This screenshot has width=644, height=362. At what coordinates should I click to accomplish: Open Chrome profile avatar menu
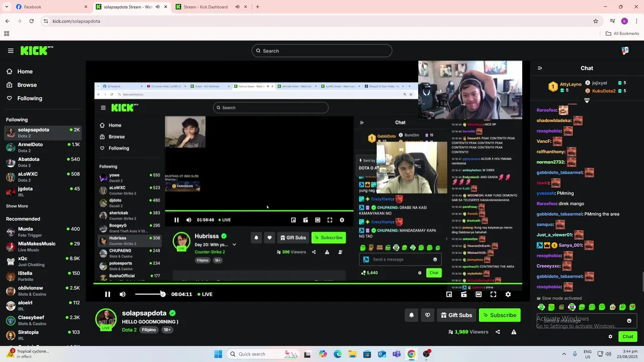coord(624,21)
